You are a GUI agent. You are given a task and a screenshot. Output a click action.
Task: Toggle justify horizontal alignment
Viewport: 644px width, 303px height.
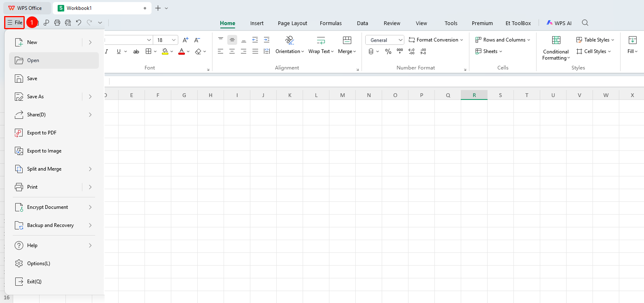255,51
